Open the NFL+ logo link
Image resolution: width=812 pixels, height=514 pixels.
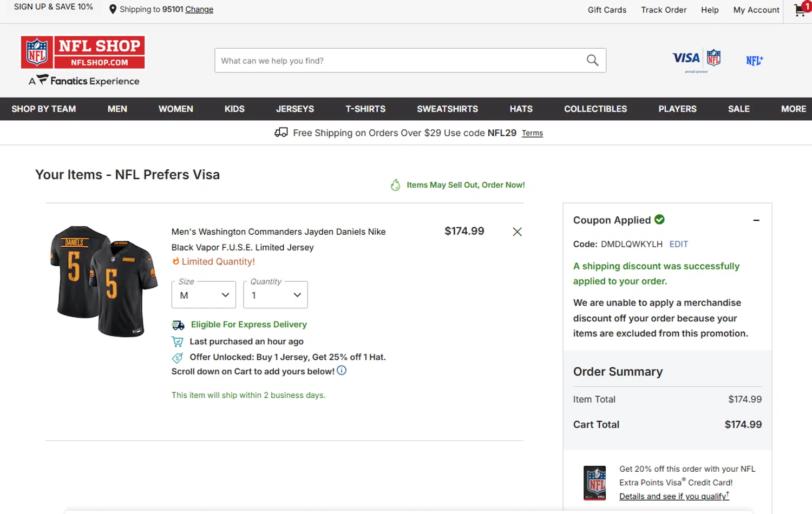click(755, 61)
